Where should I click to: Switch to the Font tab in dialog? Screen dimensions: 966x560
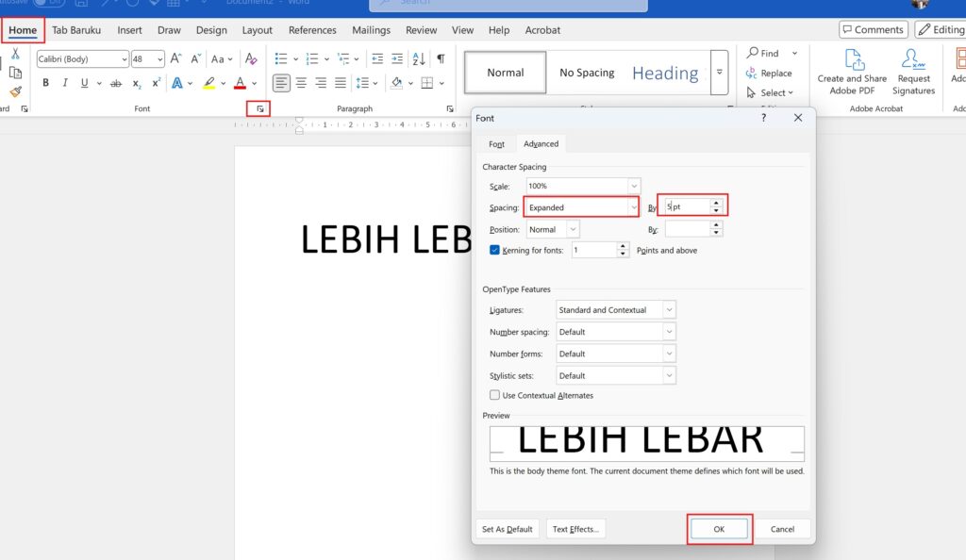tap(495, 143)
